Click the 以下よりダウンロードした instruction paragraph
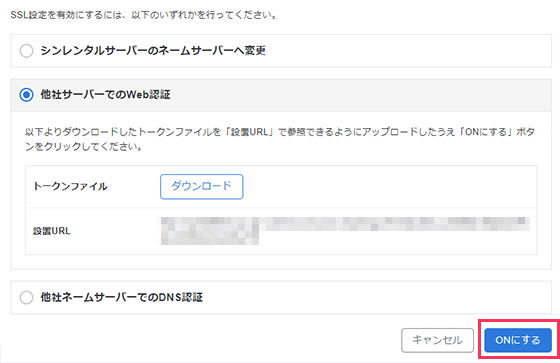The height and width of the screenshot is (363, 560). coord(280,139)
